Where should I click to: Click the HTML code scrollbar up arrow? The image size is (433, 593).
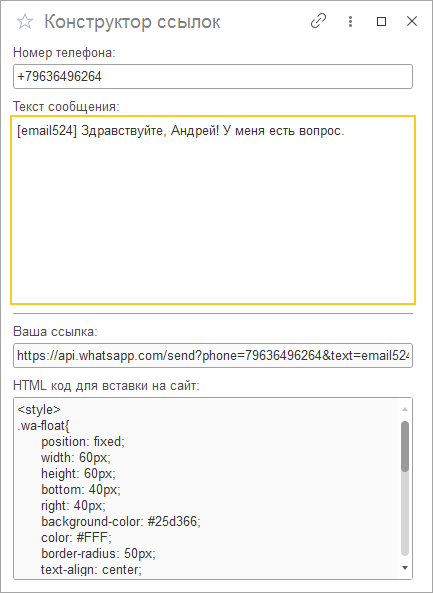[x=405, y=409]
